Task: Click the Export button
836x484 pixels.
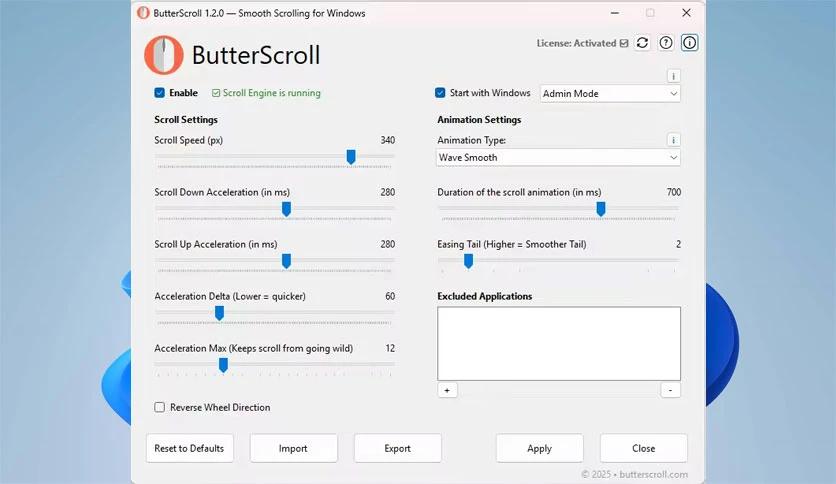Action: 398,448
